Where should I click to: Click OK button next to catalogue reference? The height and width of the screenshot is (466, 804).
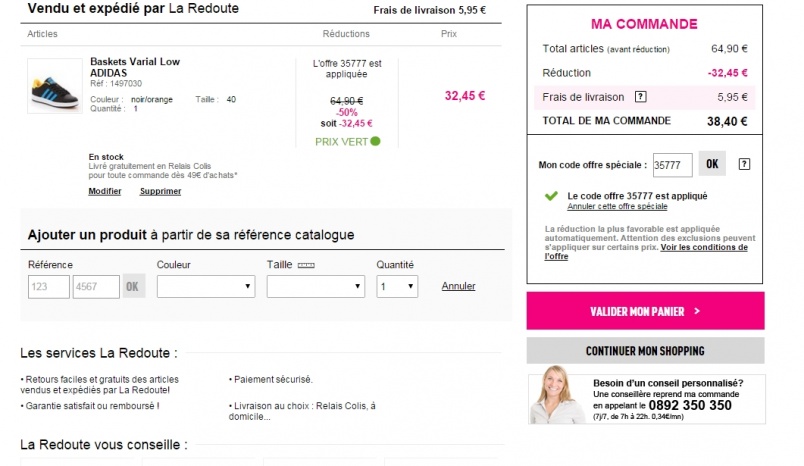(133, 287)
